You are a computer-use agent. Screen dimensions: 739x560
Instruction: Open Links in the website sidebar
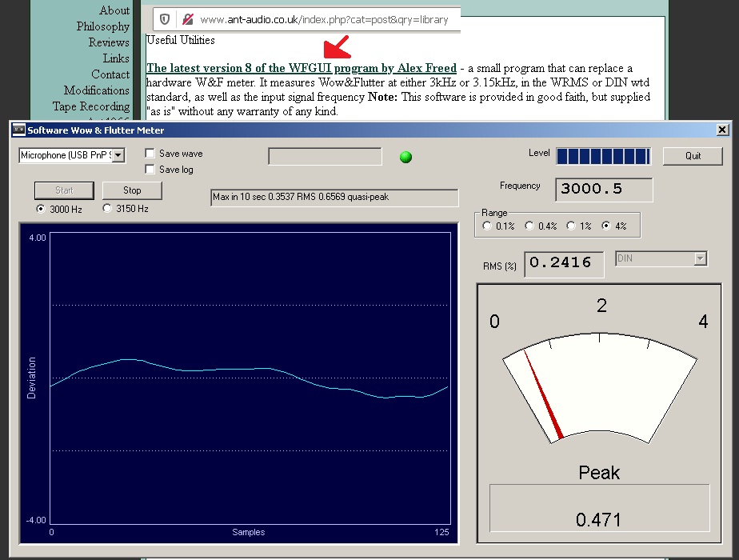tap(116, 58)
